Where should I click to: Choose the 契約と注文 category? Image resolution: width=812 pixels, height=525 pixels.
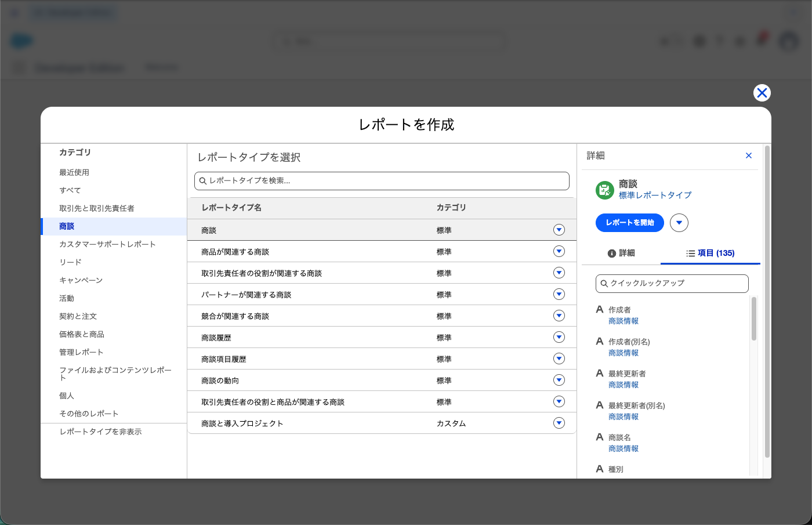(114, 316)
